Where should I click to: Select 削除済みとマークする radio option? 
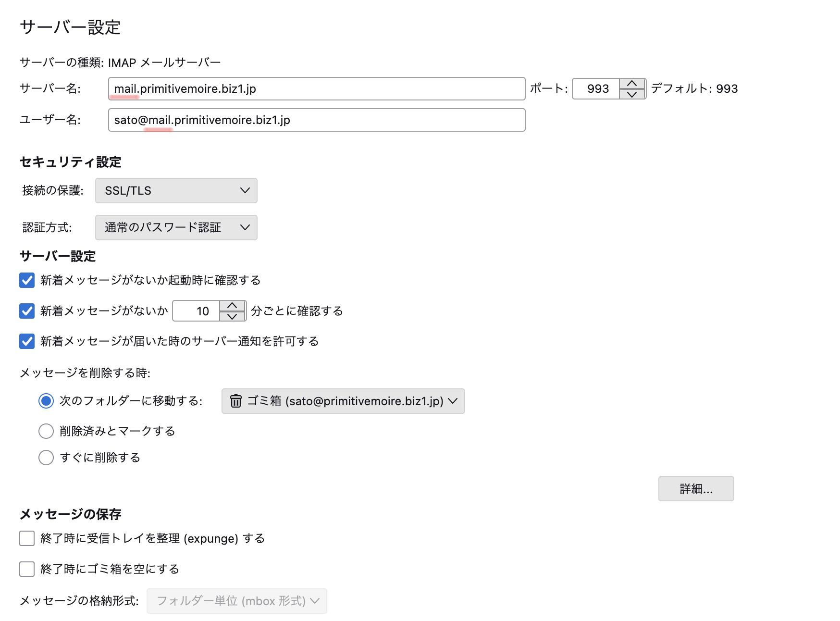[46, 431]
